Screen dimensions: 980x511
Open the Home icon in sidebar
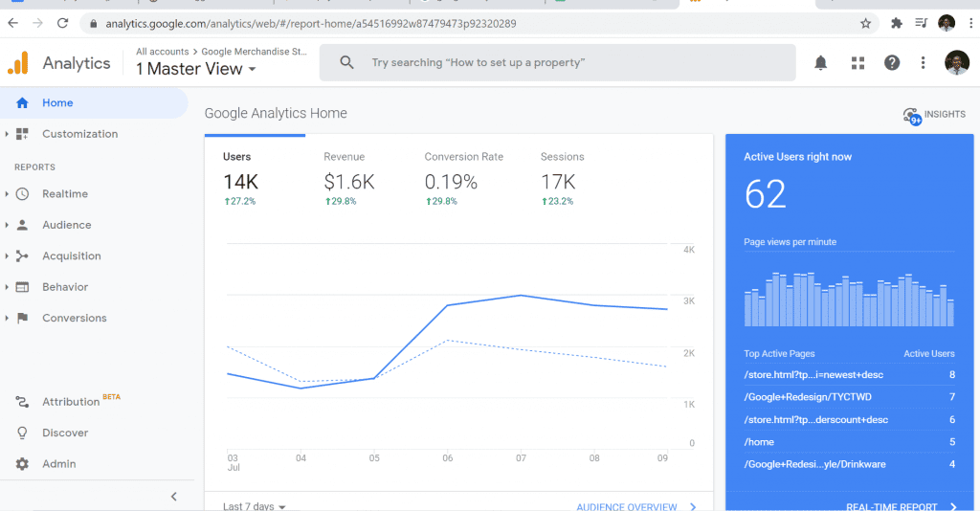point(22,103)
